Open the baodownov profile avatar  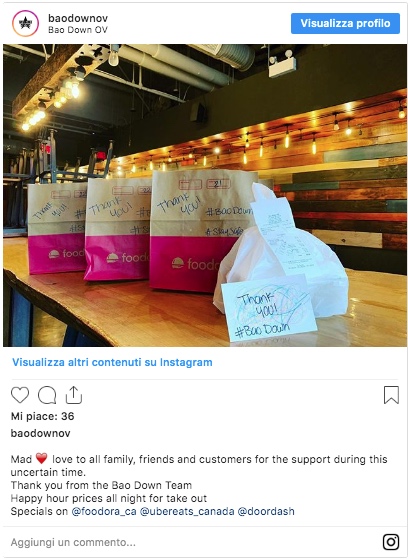25,24
